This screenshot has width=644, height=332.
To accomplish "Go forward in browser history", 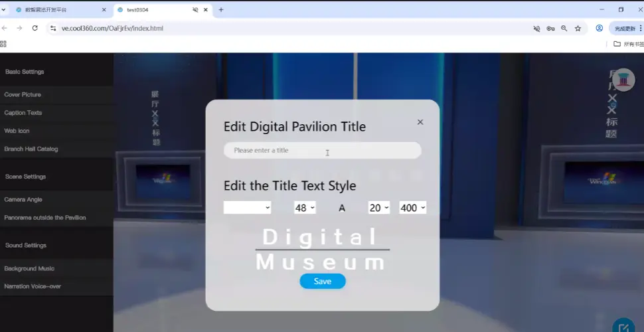I will 19,28.
